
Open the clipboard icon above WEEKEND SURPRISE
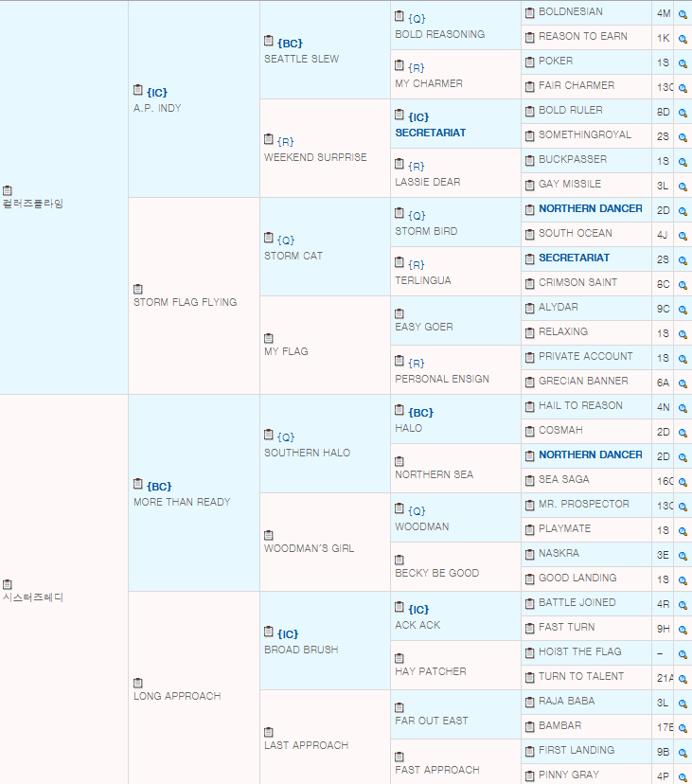(x=269, y=139)
